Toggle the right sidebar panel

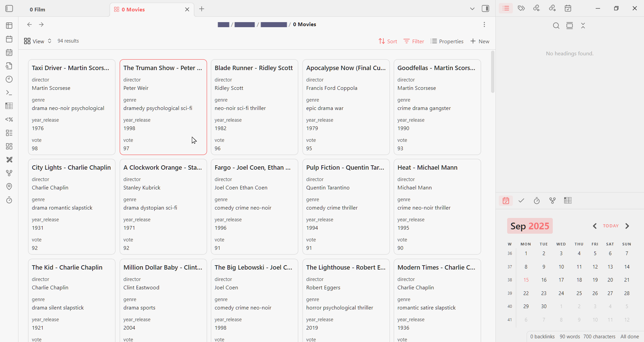[x=485, y=9]
